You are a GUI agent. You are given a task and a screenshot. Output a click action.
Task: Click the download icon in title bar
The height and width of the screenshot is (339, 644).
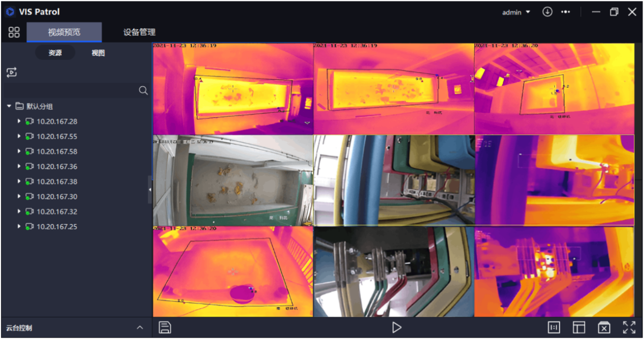(x=547, y=12)
